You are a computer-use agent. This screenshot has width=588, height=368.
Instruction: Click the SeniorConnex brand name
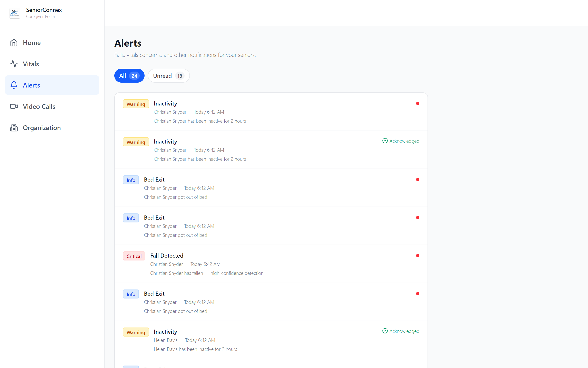click(44, 10)
